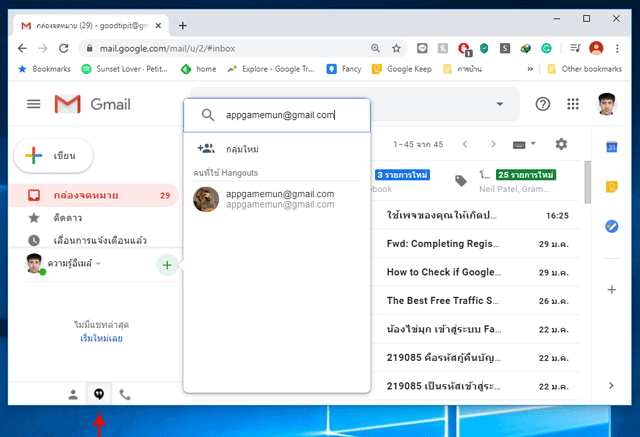The image size is (640, 437).
Task: Expand the Gmail search options dropdown arrow
Action: (500, 104)
